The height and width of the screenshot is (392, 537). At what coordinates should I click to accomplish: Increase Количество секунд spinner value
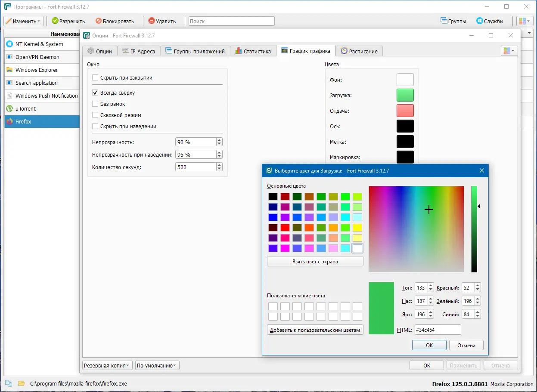click(x=219, y=165)
